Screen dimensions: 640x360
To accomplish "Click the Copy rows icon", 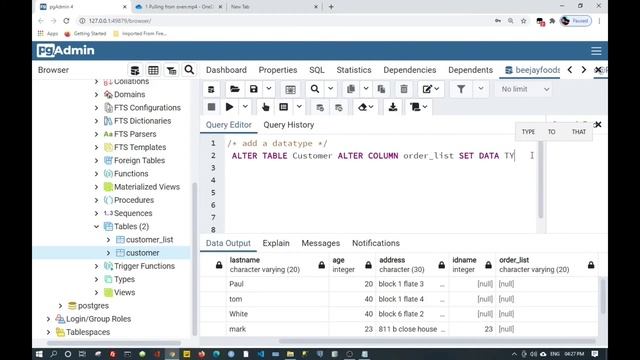I will click(351, 89).
